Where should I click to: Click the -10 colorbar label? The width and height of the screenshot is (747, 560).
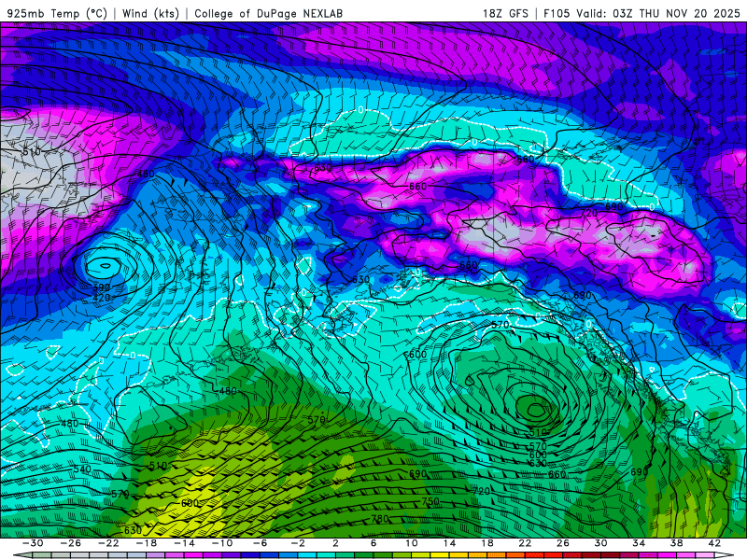222,543
